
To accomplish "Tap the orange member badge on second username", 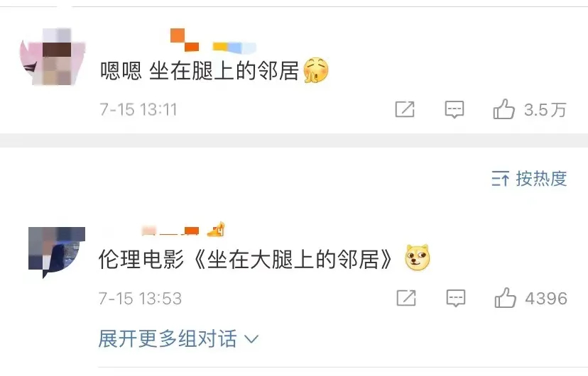I will coord(217,229).
